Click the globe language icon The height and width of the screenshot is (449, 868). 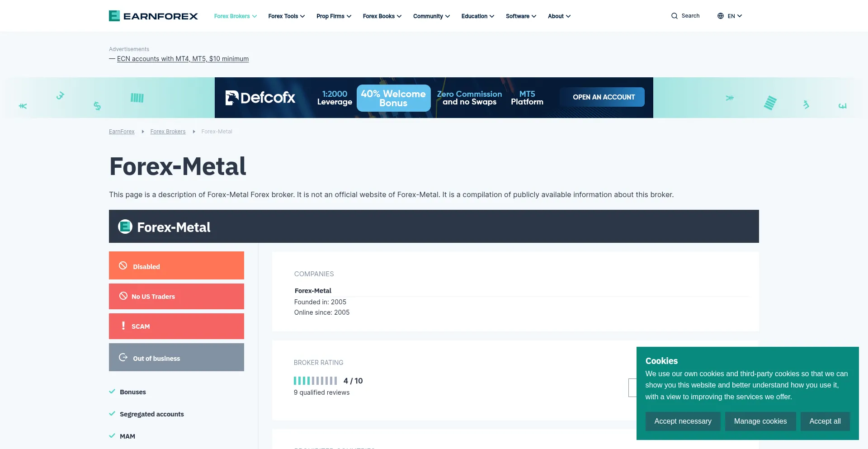[x=721, y=16]
